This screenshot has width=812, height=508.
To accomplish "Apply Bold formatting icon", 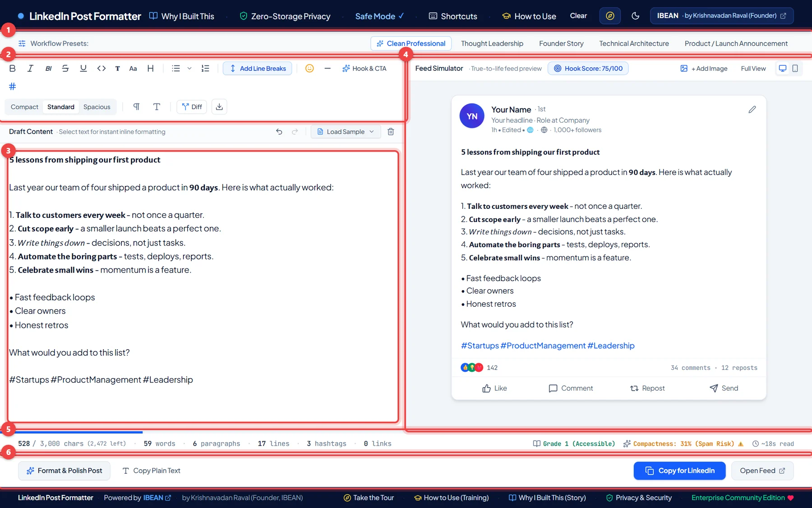I will (x=13, y=69).
